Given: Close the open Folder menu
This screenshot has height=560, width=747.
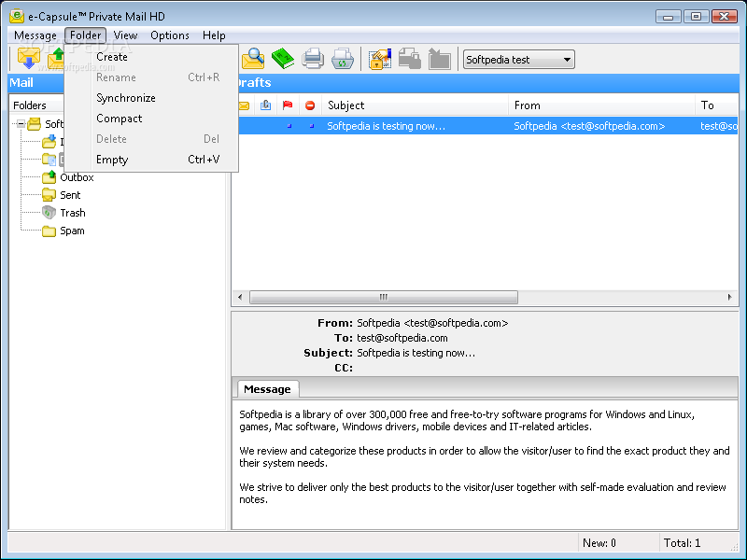Looking at the screenshot, I should pos(85,35).
